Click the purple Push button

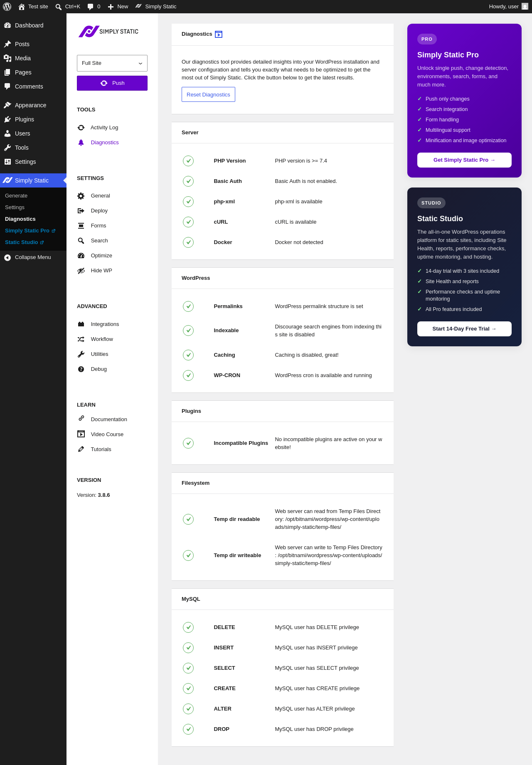(112, 83)
